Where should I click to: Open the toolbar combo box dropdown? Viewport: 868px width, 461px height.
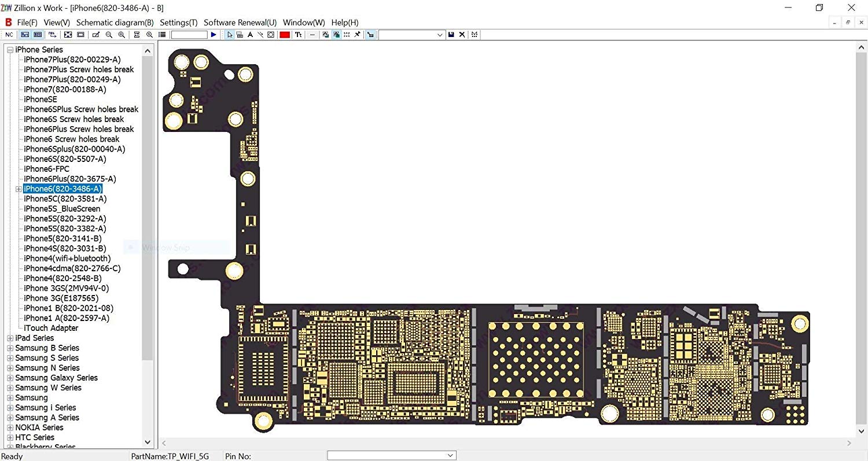pyautogui.click(x=439, y=35)
